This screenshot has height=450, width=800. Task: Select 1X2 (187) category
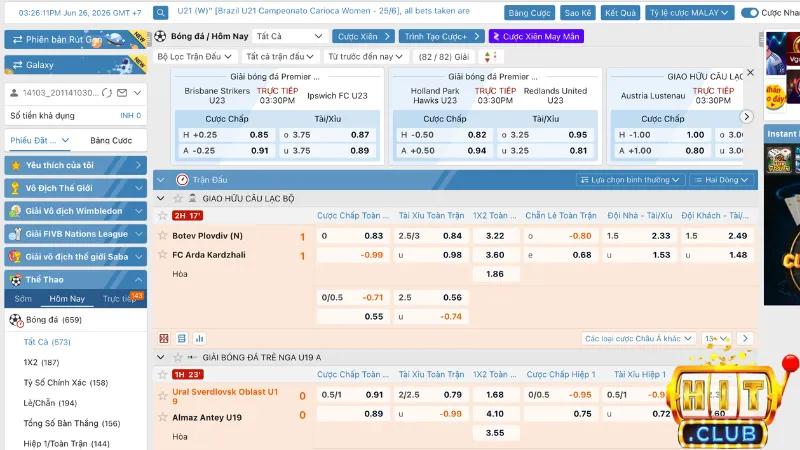click(41, 362)
